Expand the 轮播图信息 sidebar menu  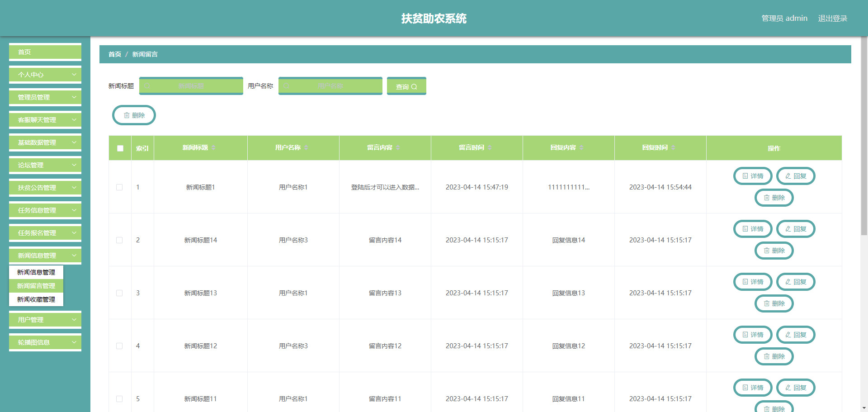pos(45,342)
